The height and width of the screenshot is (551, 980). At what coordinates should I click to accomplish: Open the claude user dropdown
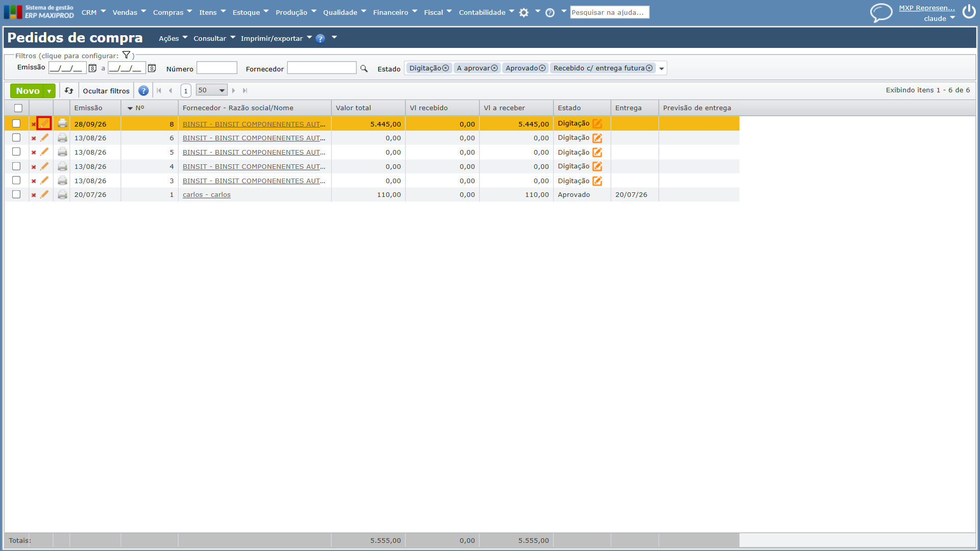[x=939, y=18]
